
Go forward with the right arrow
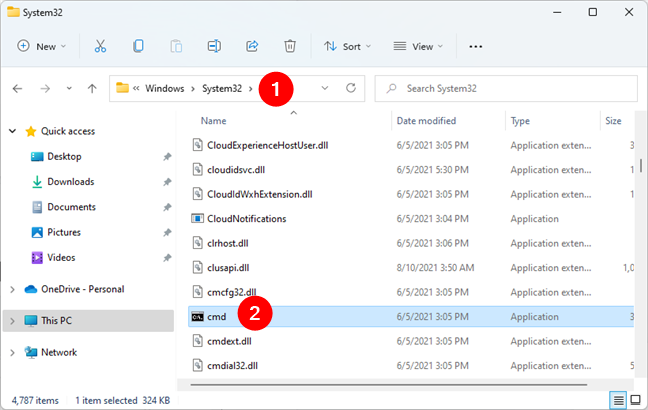(x=45, y=88)
